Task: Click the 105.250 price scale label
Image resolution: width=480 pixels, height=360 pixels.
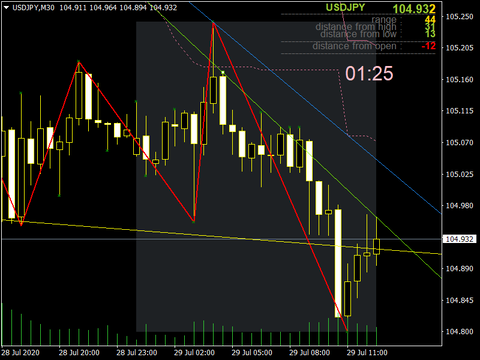Action: pos(460,17)
